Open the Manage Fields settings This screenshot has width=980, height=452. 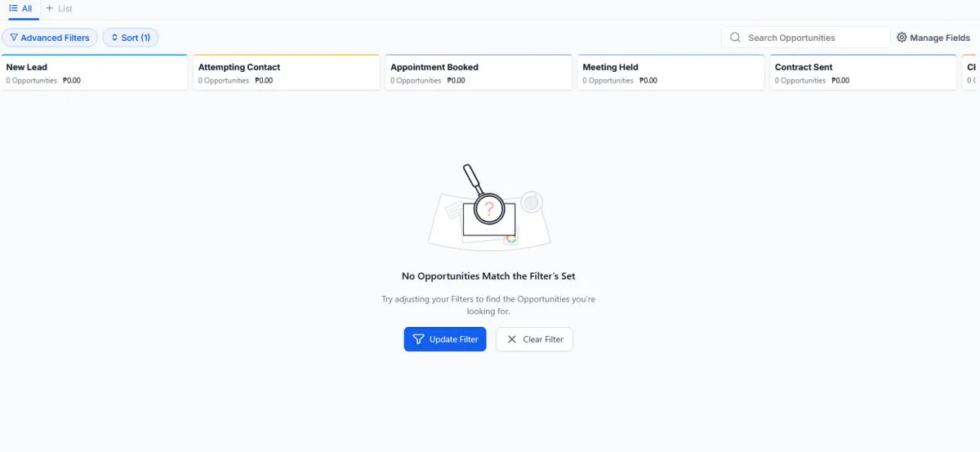[933, 38]
